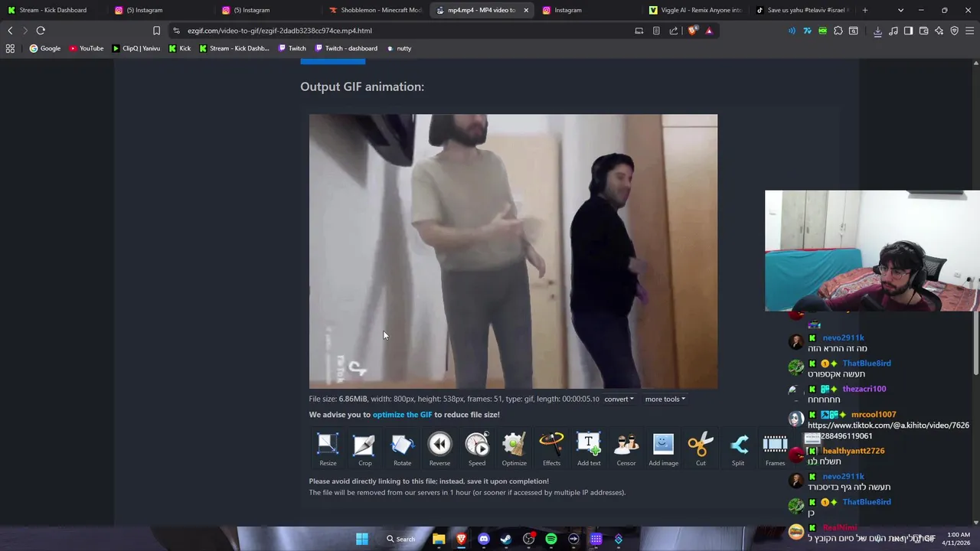This screenshot has width=980, height=551.
Task: Open the ClipQ | Yanivu bookmark
Action: (136, 48)
